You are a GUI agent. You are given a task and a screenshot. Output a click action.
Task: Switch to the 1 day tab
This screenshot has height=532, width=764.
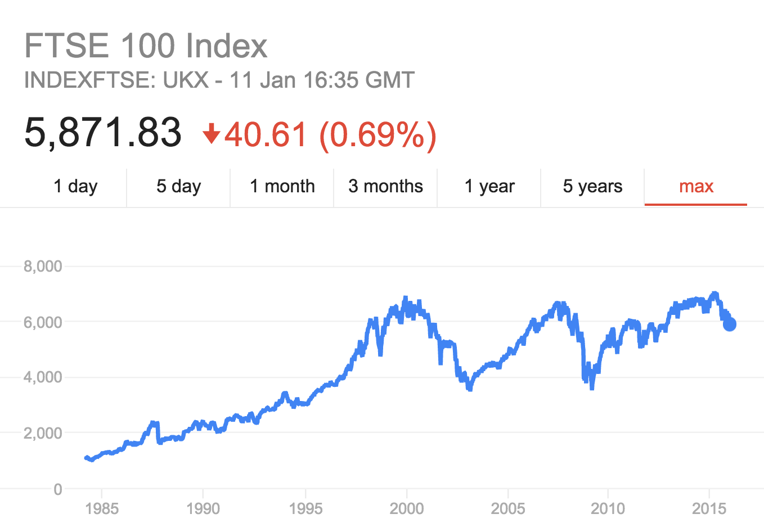coord(75,186)
